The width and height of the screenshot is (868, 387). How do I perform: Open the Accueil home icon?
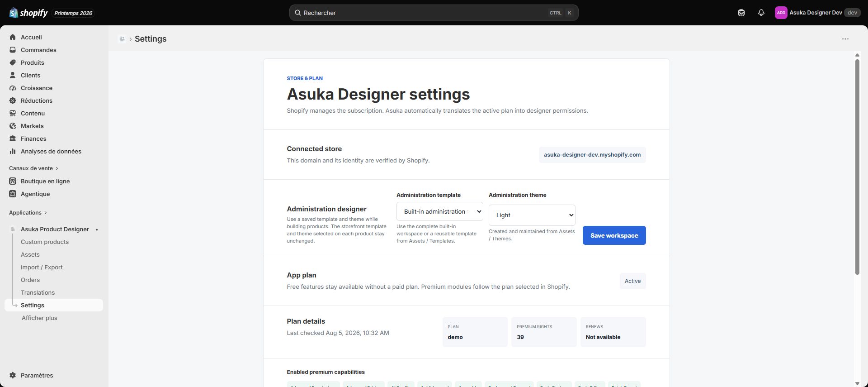click(13, 37)
